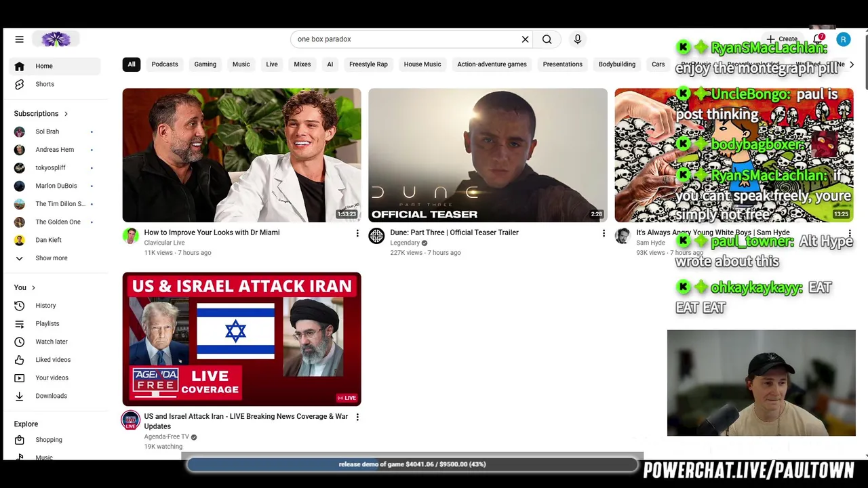The image size is (868, 488).
Task: Start voice search with microphone
Action: point(578,39)
